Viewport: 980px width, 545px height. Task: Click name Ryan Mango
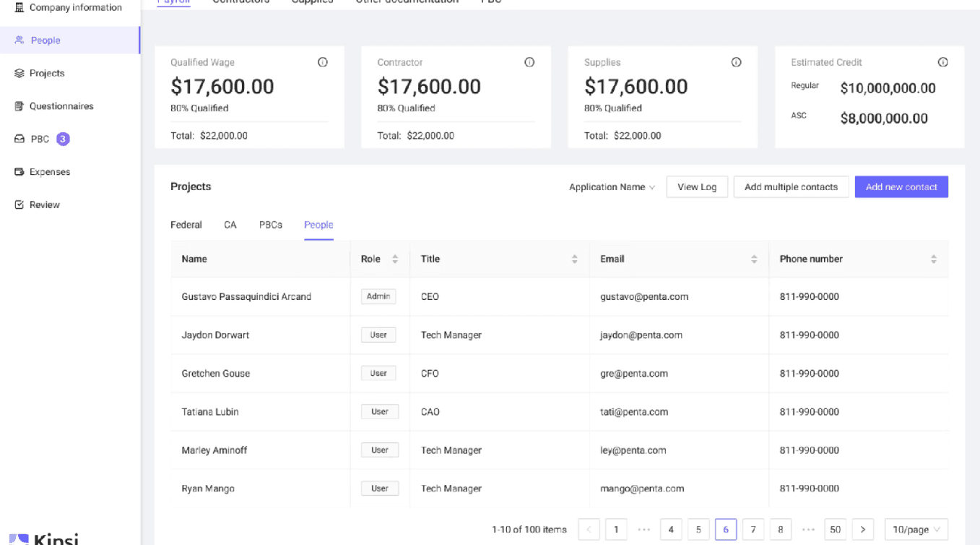208,489
